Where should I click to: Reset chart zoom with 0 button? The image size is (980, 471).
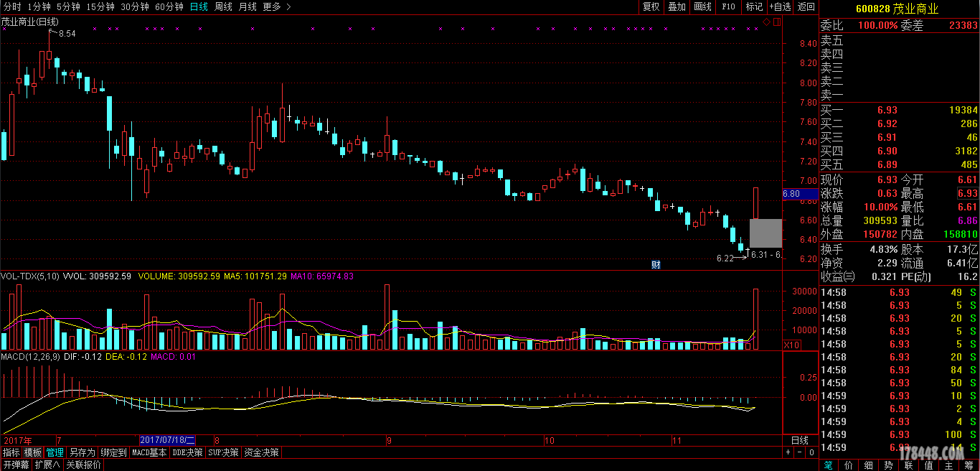(811, 452)
